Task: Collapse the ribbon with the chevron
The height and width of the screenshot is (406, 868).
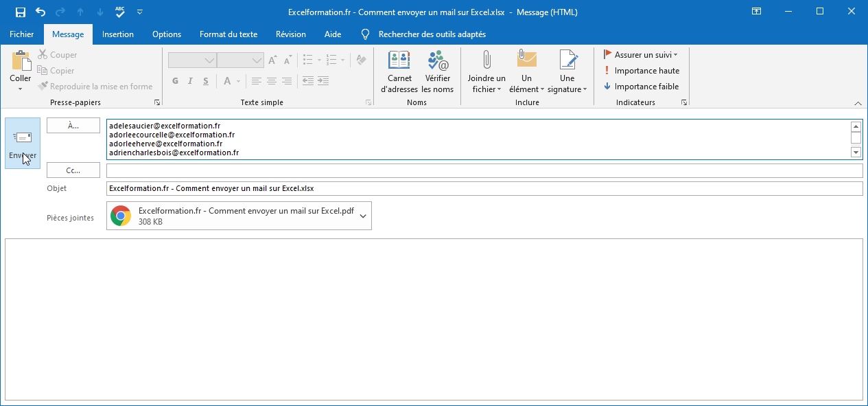Action: coord(858,103)
